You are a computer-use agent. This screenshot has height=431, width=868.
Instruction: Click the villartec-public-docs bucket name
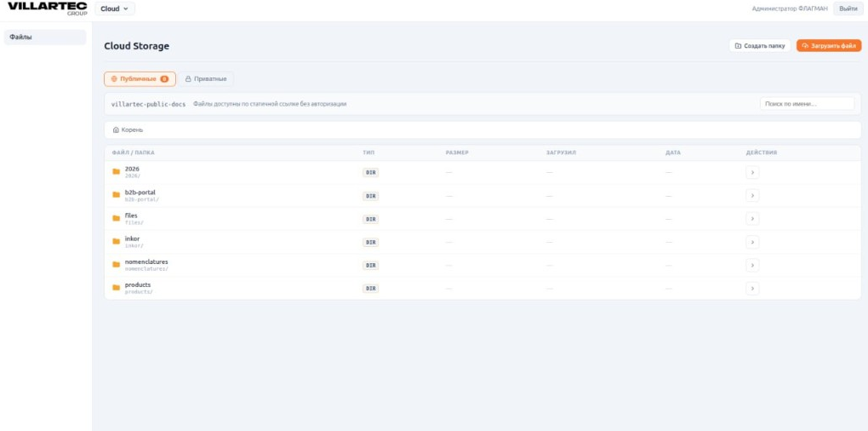[148, 104]
